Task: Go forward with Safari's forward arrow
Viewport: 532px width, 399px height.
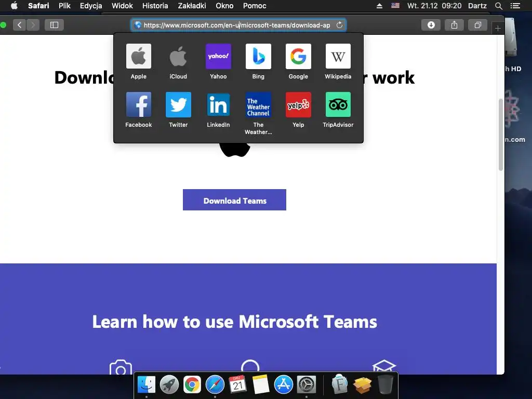Action: coord(33,25)
